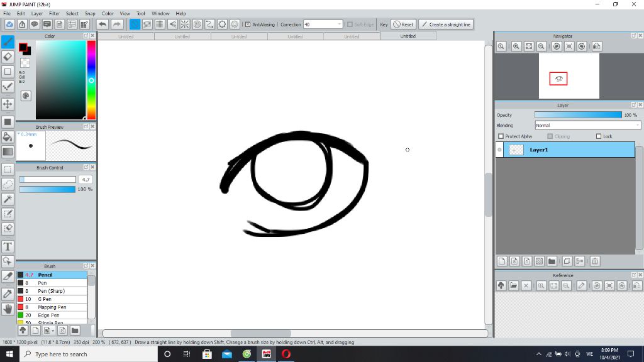This screenshot has height=362, width=644.
Task: Create new raster layer icon
Action: click(502, 261)
